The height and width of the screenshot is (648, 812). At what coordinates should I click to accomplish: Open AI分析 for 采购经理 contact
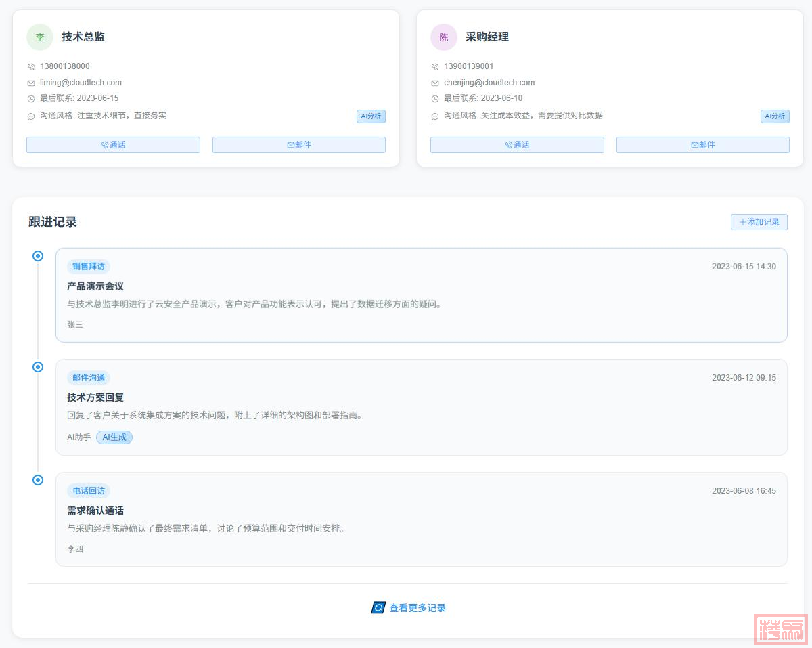(775, 116)
